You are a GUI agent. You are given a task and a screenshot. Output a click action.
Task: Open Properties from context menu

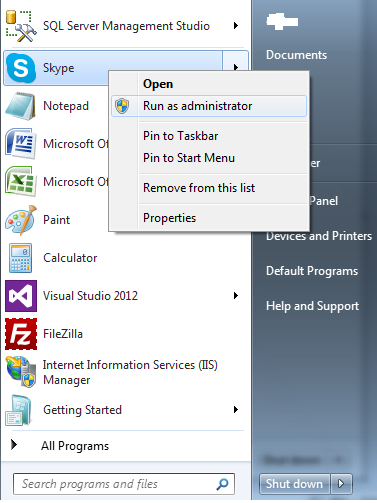[x=209, y=218]
